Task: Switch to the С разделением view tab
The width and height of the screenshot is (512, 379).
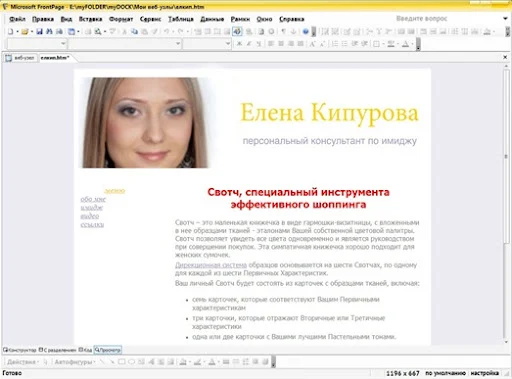Action: click(57, 350)
